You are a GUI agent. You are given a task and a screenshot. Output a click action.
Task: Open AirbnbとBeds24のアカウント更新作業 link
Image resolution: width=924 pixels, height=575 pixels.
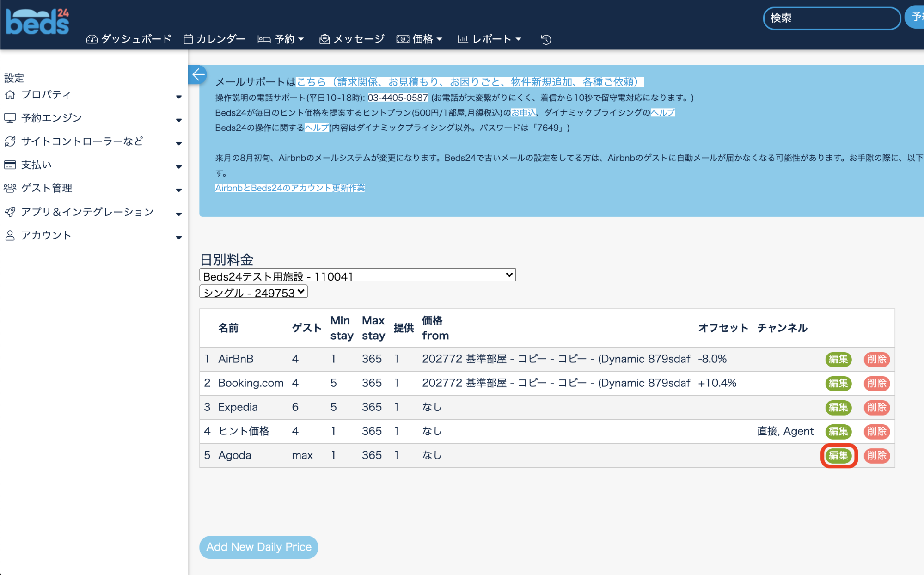coord(290,188)
